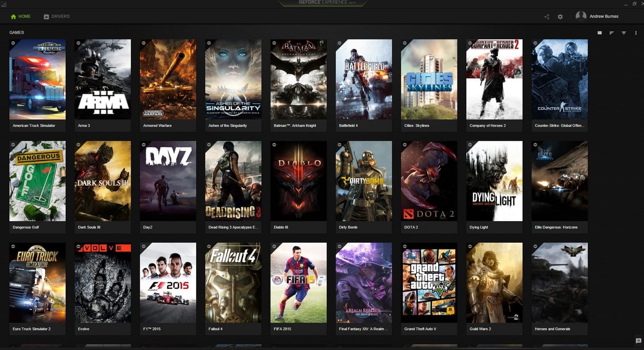Switch to the HOME tab
This screenshot has height=350, width=644.
click(21, 16)
